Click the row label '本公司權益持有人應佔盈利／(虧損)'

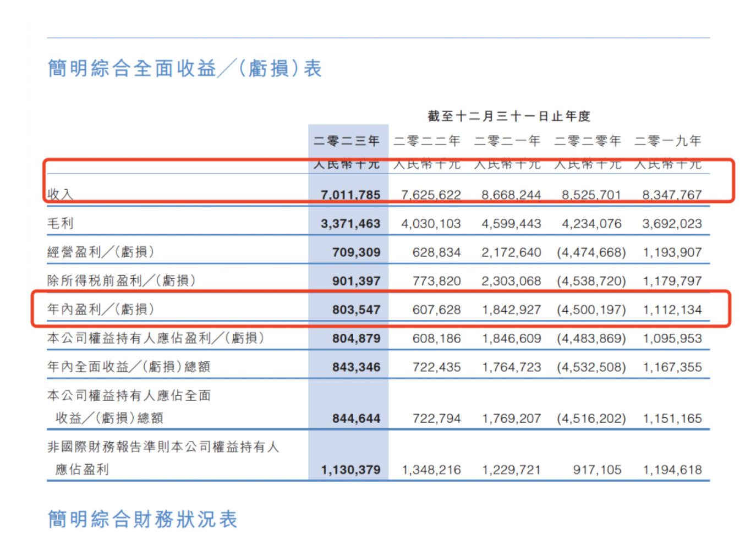click(x=156, y=338)
